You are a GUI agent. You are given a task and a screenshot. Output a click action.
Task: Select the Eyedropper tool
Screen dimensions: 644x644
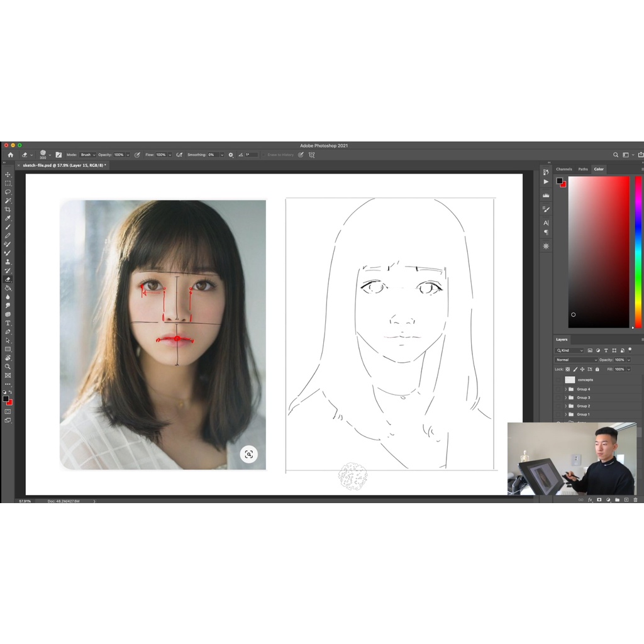pos(8,217)
